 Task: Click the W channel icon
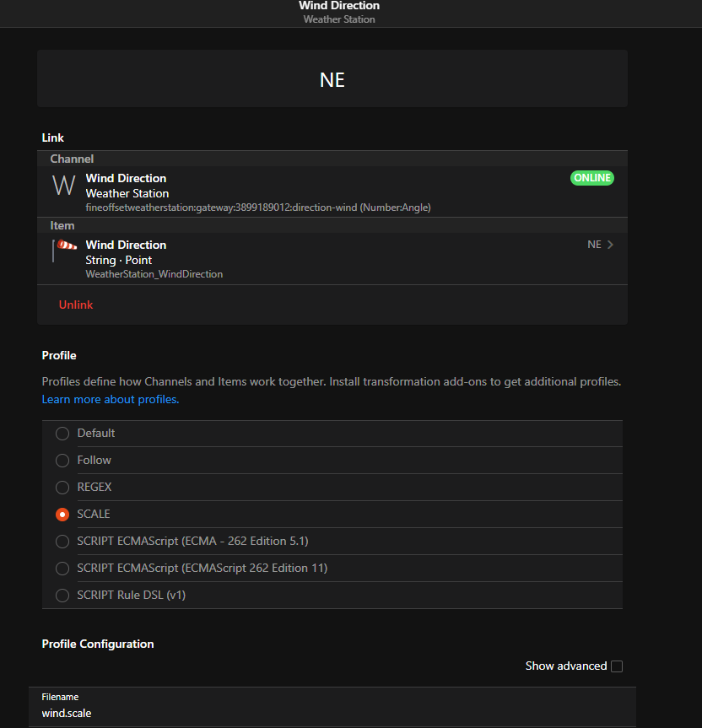pos(63,186)
